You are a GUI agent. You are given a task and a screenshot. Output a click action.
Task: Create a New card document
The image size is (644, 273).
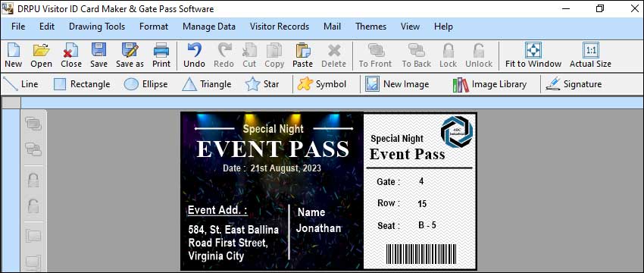tap(13, 55)
